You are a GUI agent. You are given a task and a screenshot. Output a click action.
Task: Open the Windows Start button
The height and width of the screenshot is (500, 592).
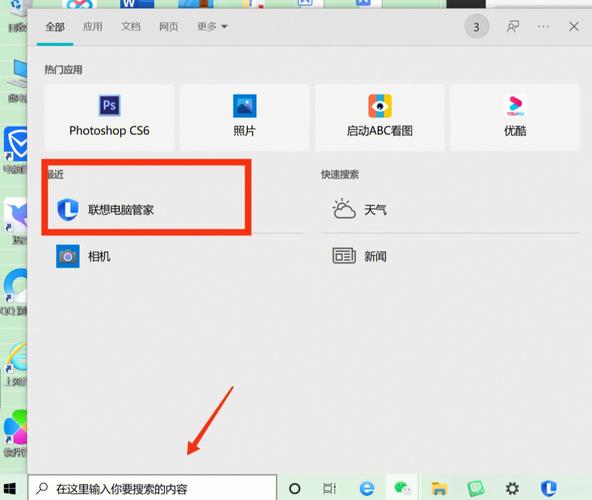click(x=10, y=489)
